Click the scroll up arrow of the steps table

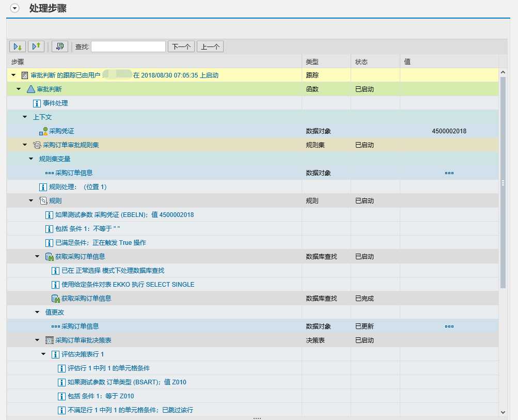[503, 72]
